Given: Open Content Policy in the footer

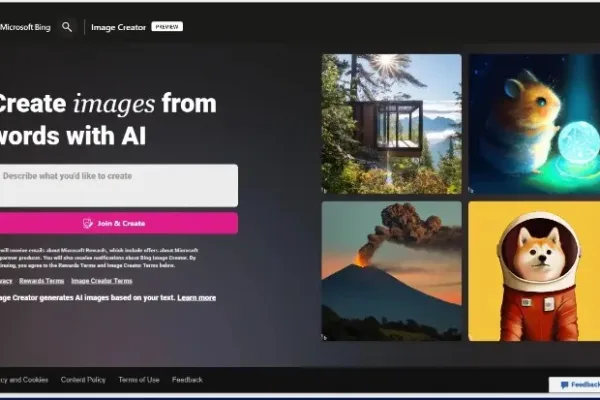Looking at the screenshot, I should [83, 380].
